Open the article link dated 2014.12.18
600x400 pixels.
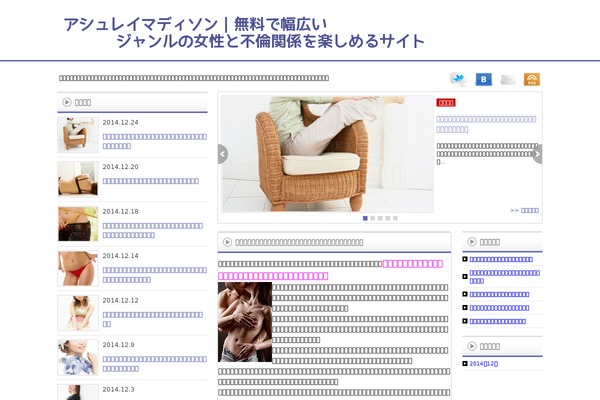(153, 230)
